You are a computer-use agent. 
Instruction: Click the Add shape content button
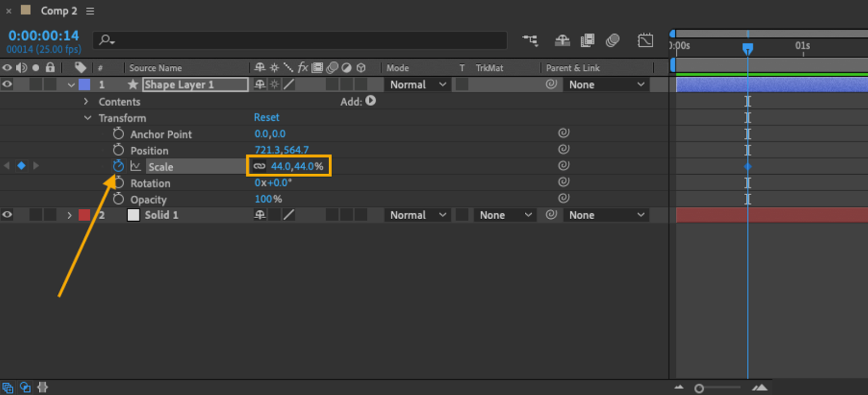[x=370, y=101]
